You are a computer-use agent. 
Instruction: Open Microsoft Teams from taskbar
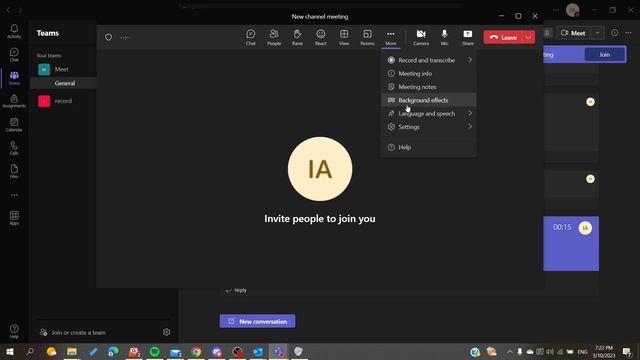[278, 351]
